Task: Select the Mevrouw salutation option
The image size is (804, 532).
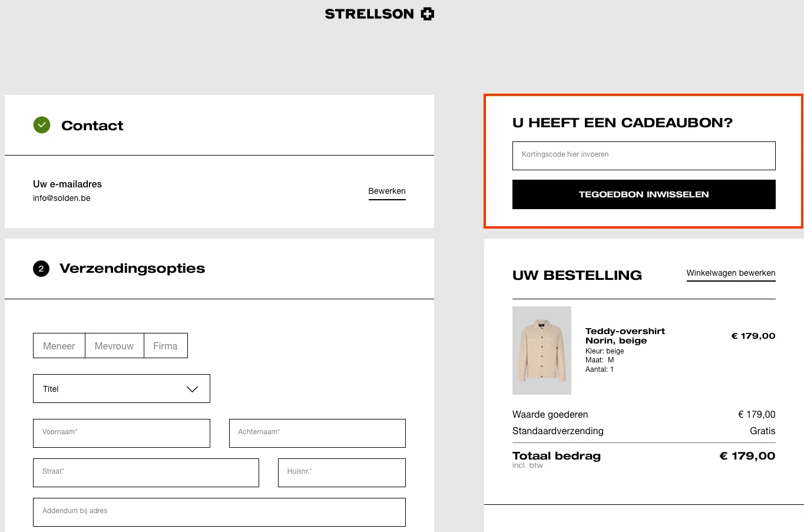Action: tap(114, 346)
